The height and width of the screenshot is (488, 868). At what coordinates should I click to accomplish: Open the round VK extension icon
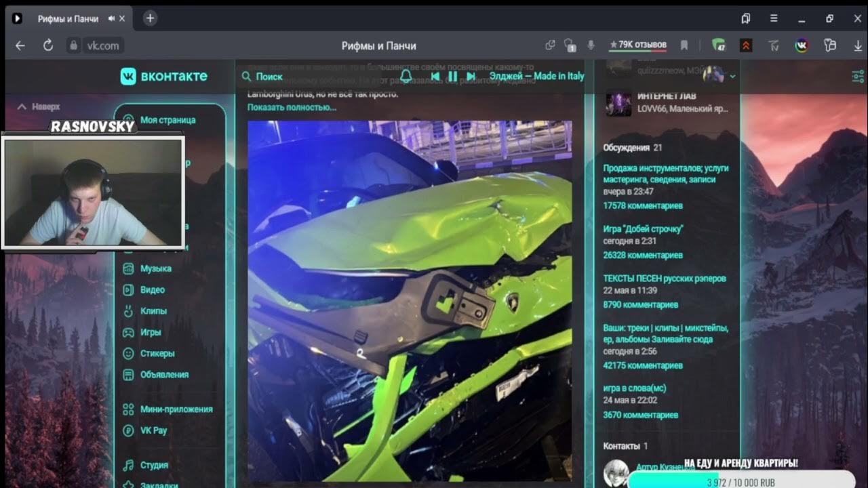point(802,45)
